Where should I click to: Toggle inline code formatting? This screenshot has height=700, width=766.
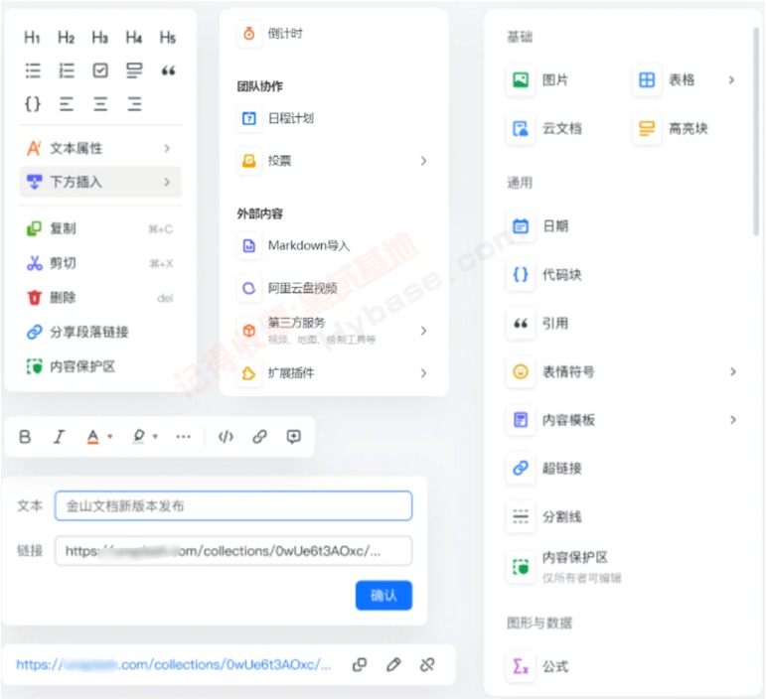pyautogui.click(x=226, y=437)
